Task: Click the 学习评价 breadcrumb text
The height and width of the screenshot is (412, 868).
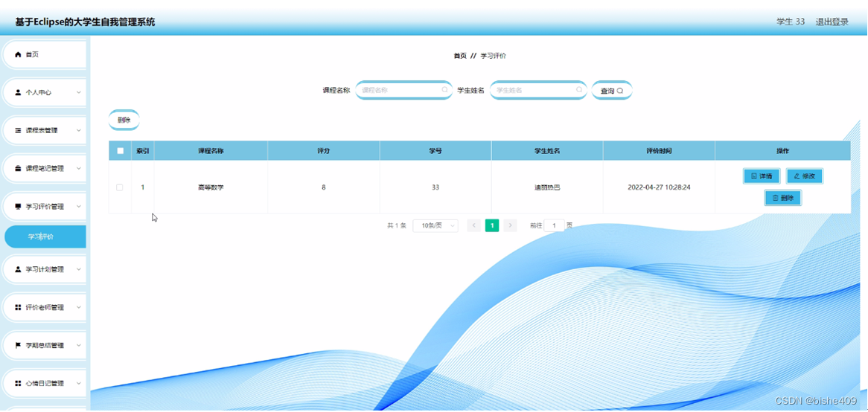Action: (494, 56)
